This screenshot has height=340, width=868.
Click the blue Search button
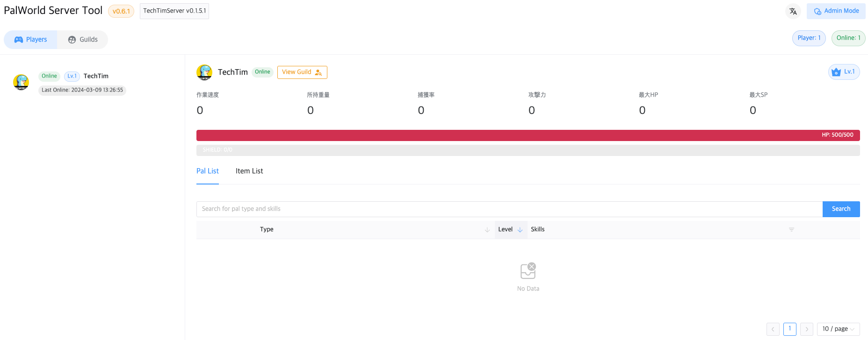click(x=841, y=209)
